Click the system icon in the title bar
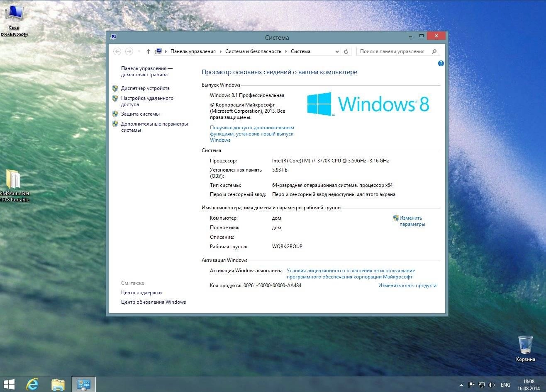The image size is (546, 392). (x=113, y=37)
